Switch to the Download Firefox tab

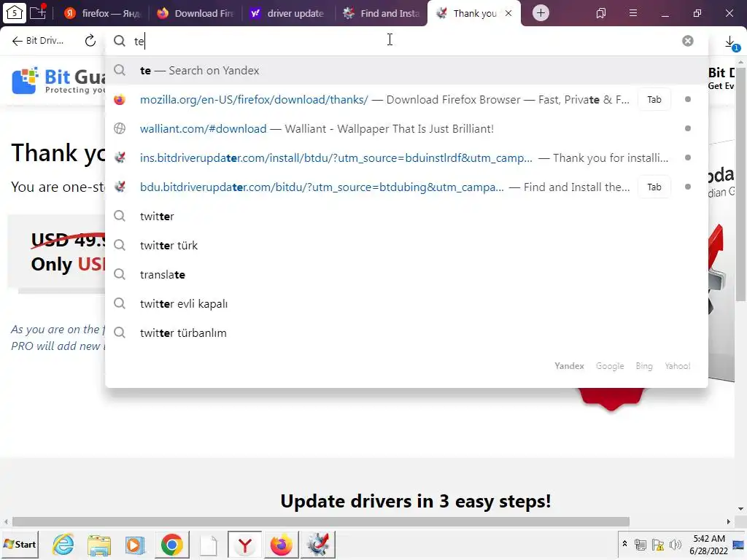click(x=197, y=13)
